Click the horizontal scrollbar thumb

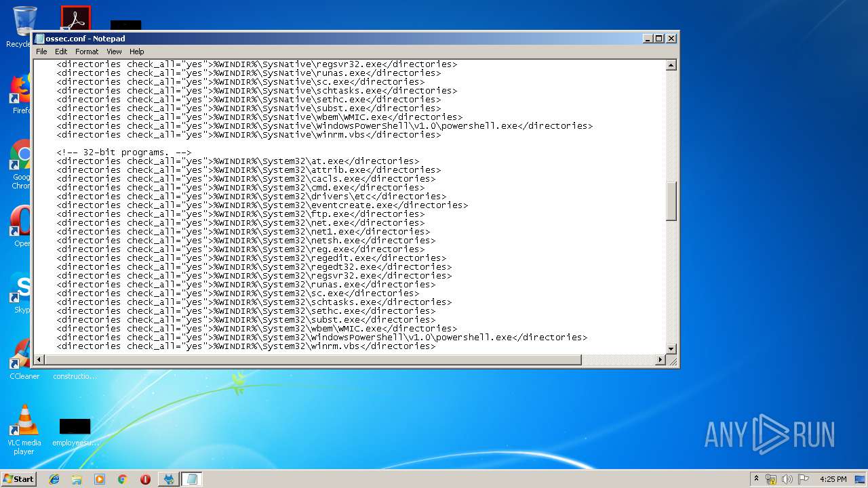[x=313, y=360]
